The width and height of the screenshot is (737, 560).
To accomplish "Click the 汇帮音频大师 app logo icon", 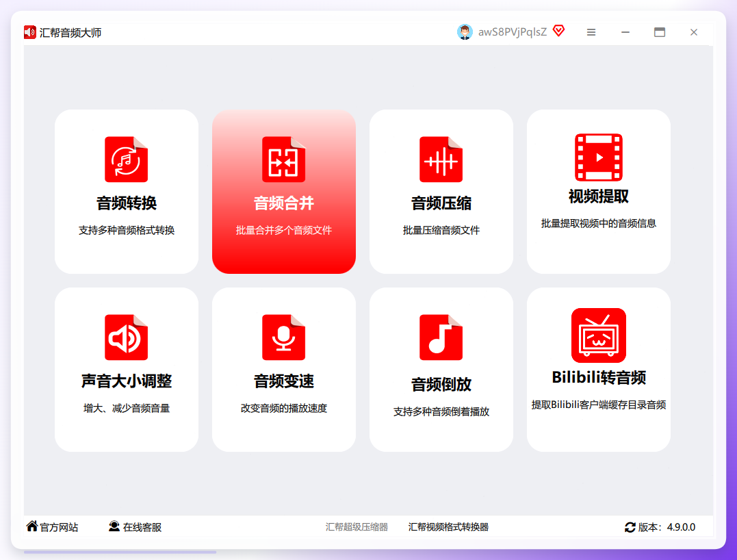I will point(30,32).
